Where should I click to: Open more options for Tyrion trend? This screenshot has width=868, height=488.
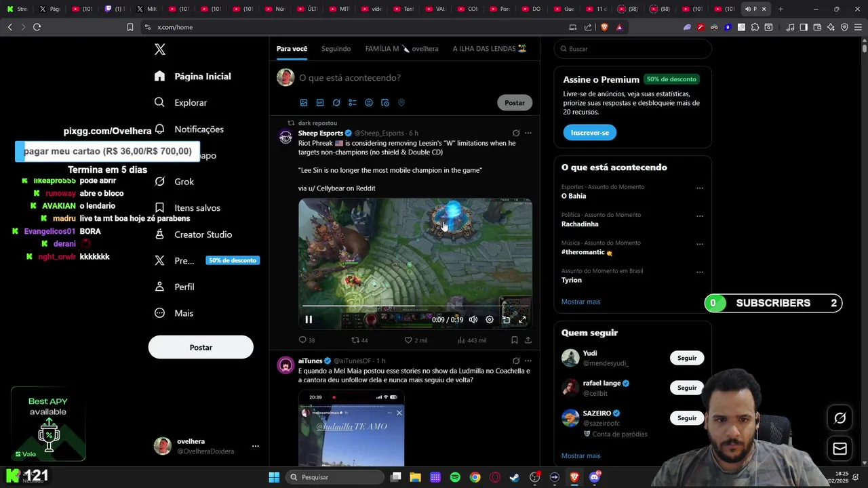coord(700,272)
